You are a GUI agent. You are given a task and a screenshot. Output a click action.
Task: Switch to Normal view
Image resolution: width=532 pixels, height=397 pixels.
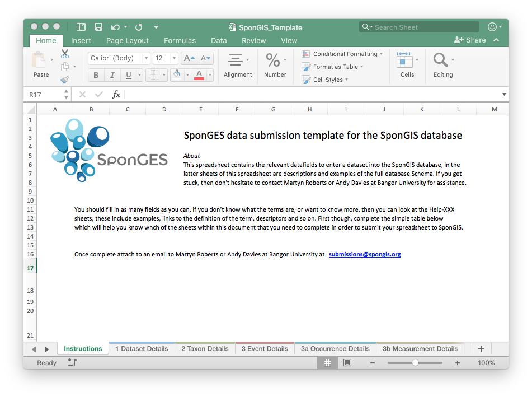point(327,363)
